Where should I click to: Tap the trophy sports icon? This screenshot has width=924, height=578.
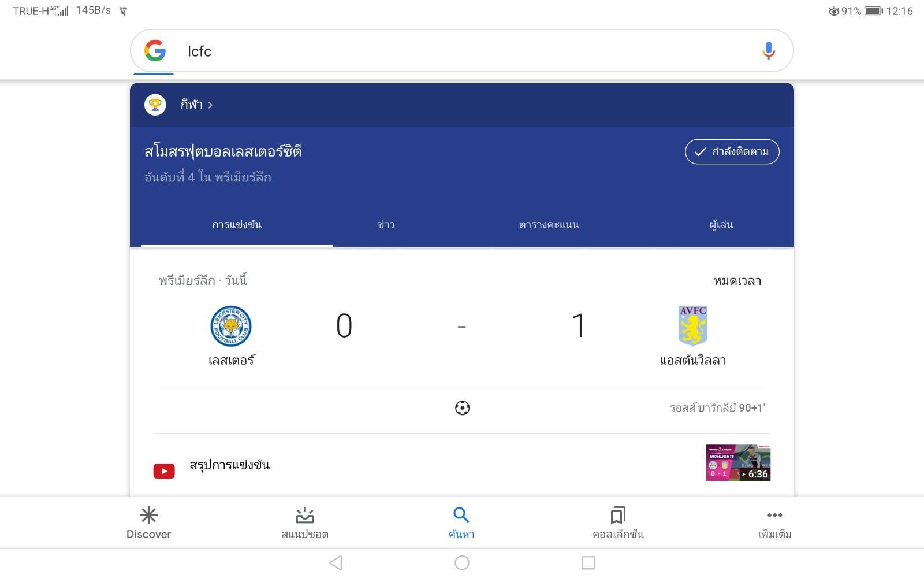pyautogui.click(x=155, y=105)
